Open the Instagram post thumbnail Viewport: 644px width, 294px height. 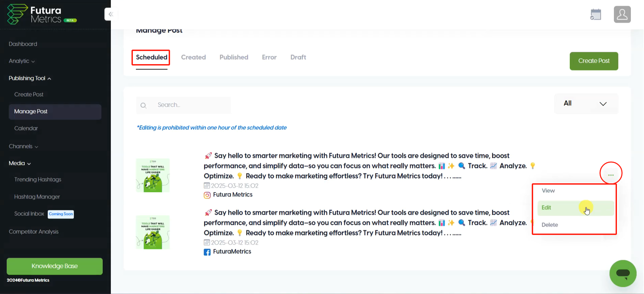[153, 176]
